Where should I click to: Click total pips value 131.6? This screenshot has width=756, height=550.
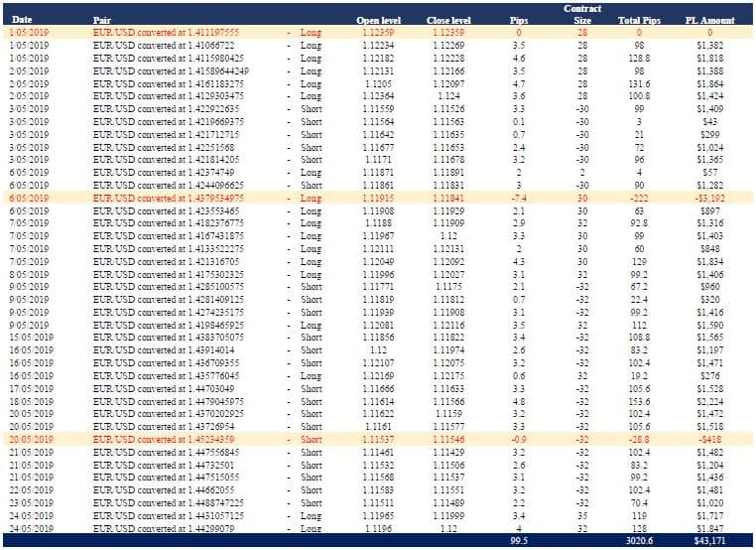[x=639, y=84]
